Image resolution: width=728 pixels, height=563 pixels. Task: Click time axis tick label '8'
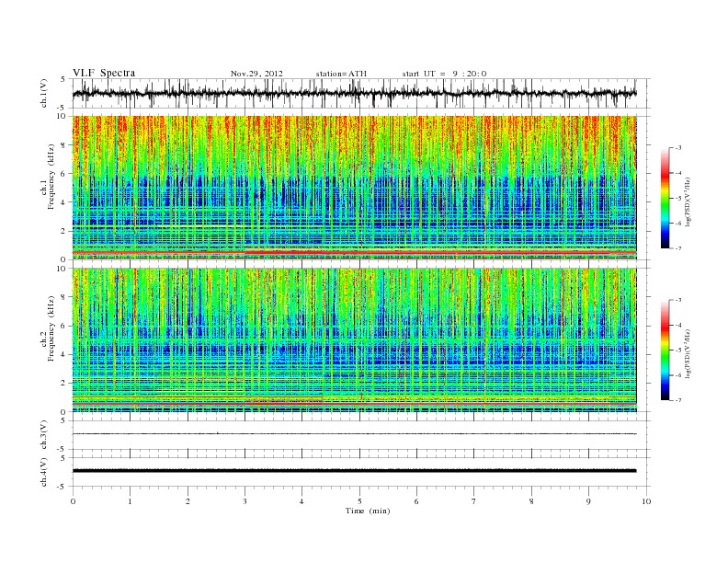pyautogui.click(x=531, y=501)
